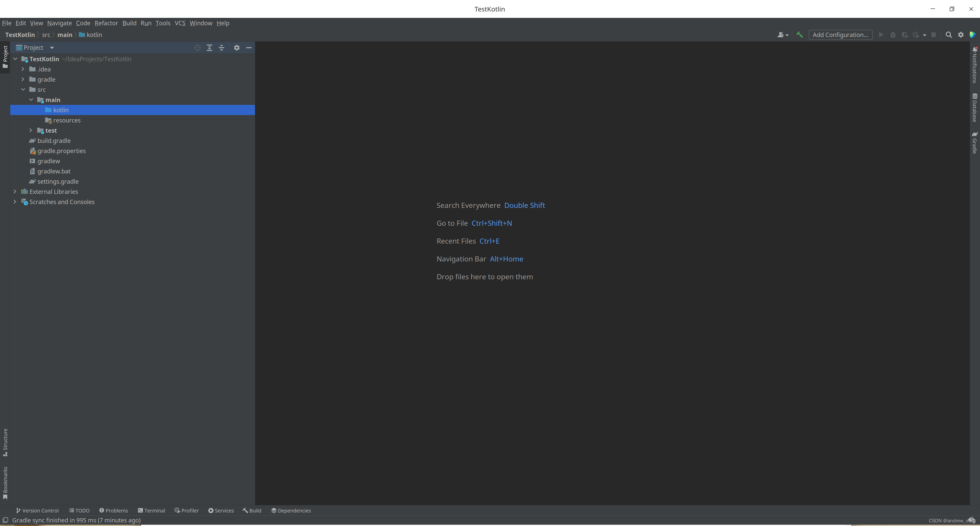Expand All icon in Project panel
This screenshot has width=980, height=526.
tap(209, 47)
